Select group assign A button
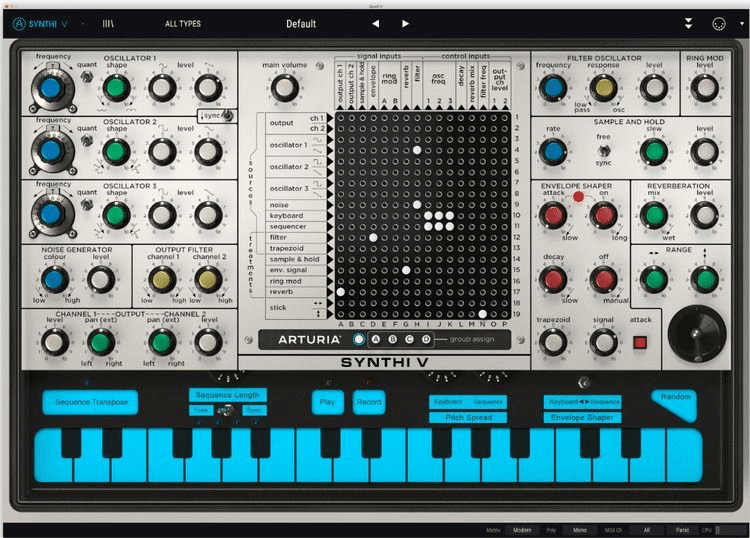 point(376,339)
